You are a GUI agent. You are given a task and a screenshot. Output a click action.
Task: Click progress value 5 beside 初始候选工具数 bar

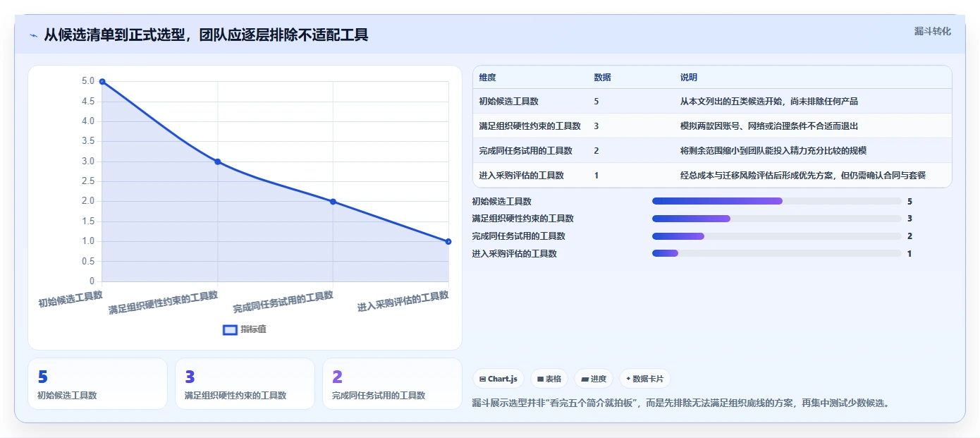tap(909, 202)
